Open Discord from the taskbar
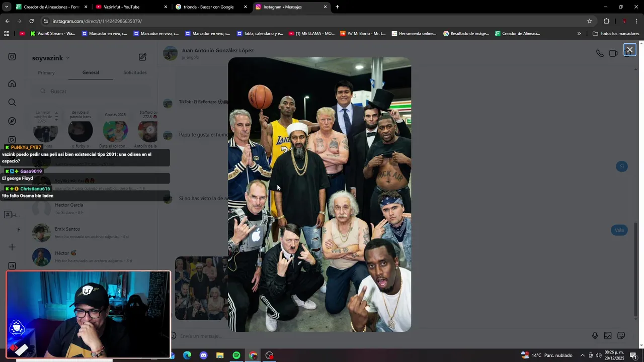Image resolution: width=644 pixels, height=362 pixels. coord(203,355)
